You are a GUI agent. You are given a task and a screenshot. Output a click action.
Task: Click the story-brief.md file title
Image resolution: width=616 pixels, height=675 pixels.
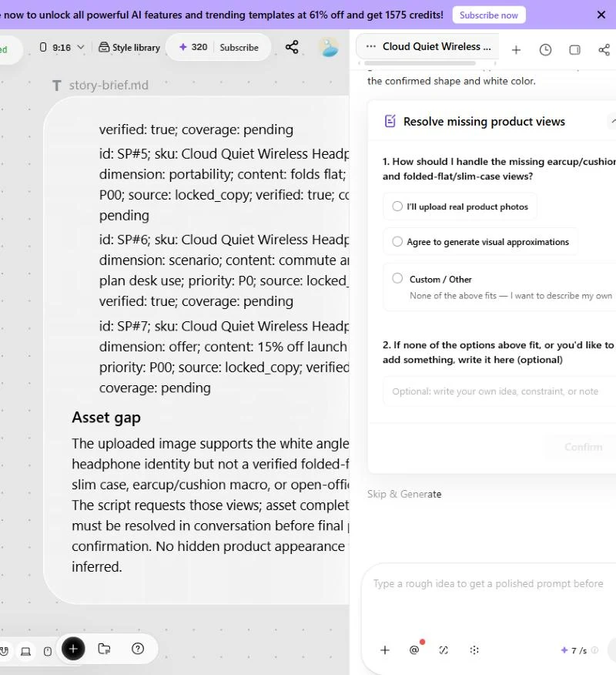tap(109, 86)
